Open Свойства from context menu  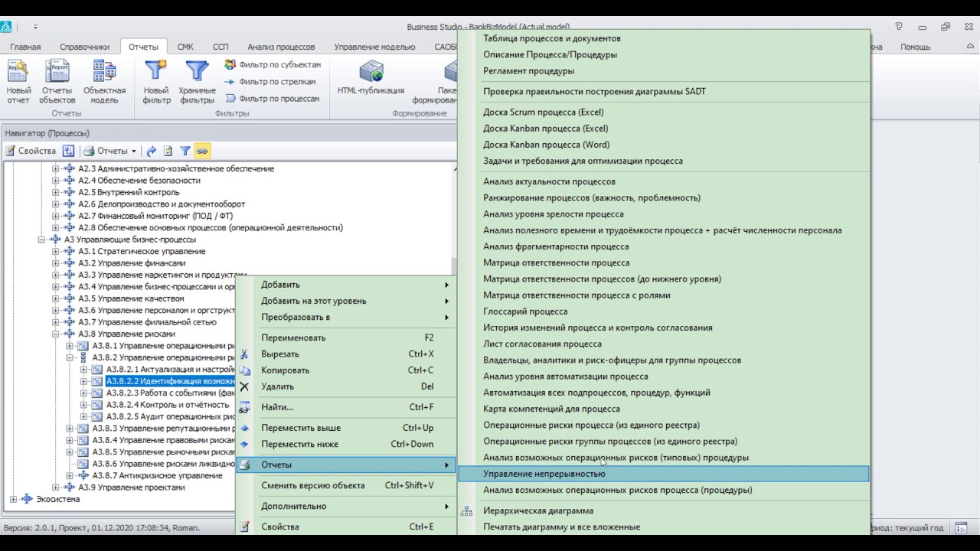pos(347,527)
